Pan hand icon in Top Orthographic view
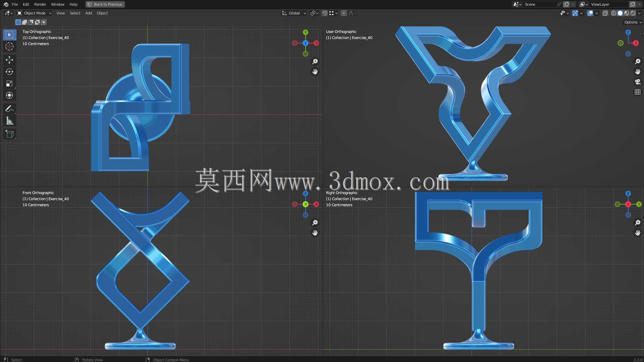This screenshot has height=362, width=644. pyautogui.click(x=315, y=72)
